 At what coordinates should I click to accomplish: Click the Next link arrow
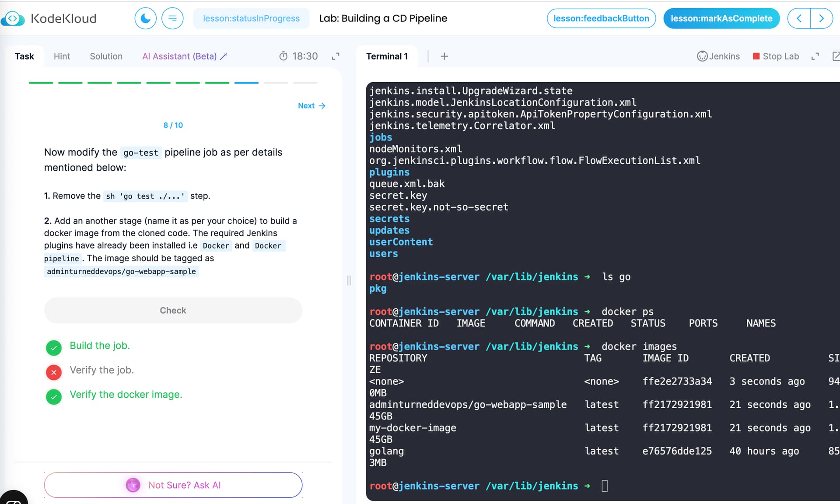pos(311,105)
